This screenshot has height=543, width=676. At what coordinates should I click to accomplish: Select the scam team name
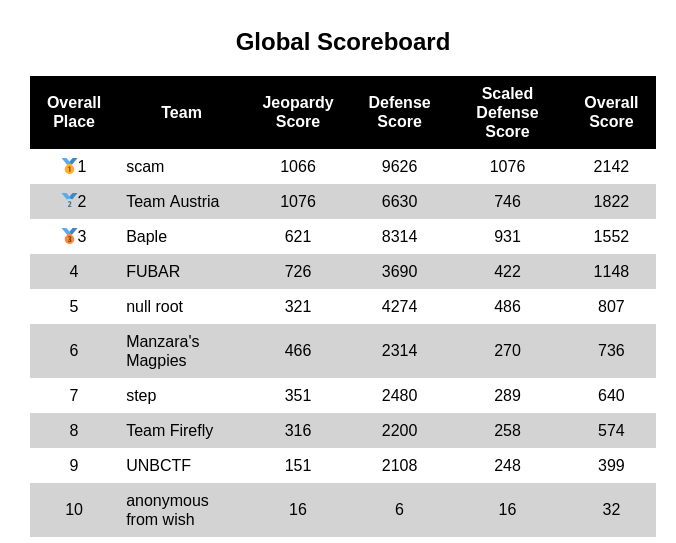point(145,166)
